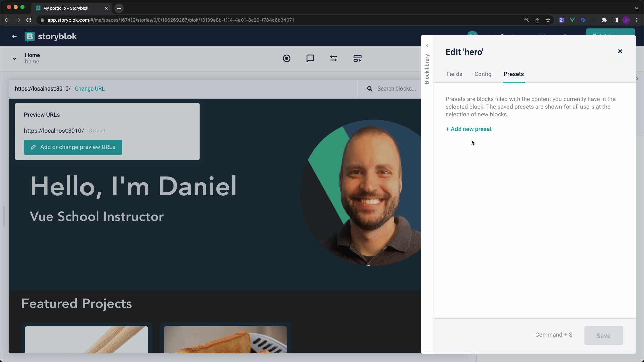Click the browser back button
This screenshot has height=362, width=644.
coord(7,20)
